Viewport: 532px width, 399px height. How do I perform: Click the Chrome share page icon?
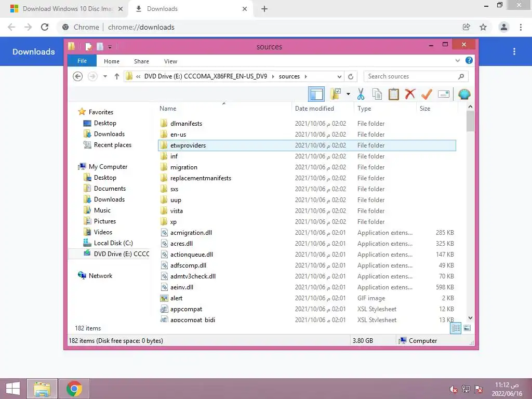point(467,27)
